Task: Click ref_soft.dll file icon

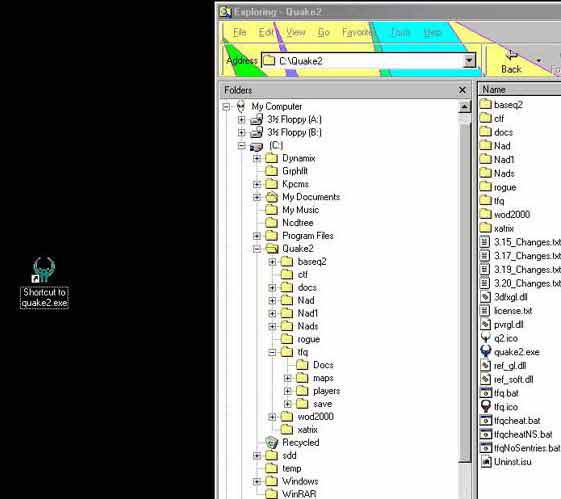Action: [486, 379]
